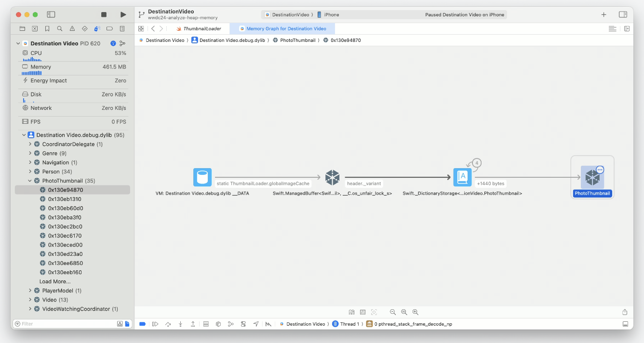
Task: Open the PhotoThumbnail node ellipsis menu
Action: [x=600, y=170]
